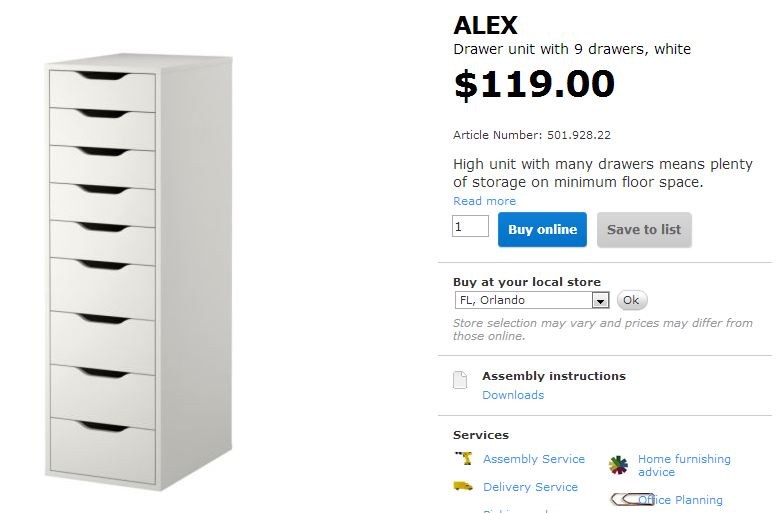Click the Assembly instructions heading
This screenshot has height=513, width=780.
pos(554,376)
